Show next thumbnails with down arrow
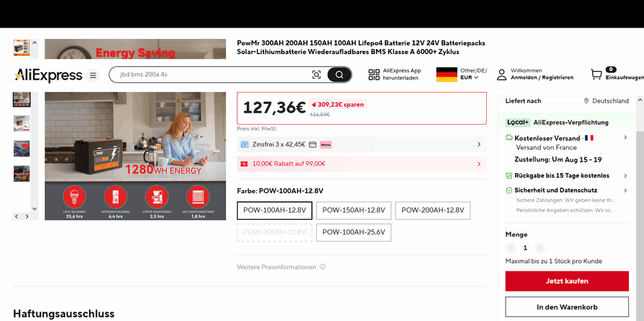Image resolution: width=644 pixels, height=321 pixels. [x=35, y=209]
